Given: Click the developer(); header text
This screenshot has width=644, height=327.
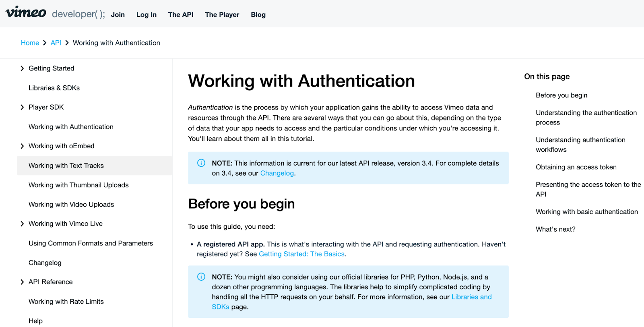Looking at the screenshot, I should click(x=78, y=14).
